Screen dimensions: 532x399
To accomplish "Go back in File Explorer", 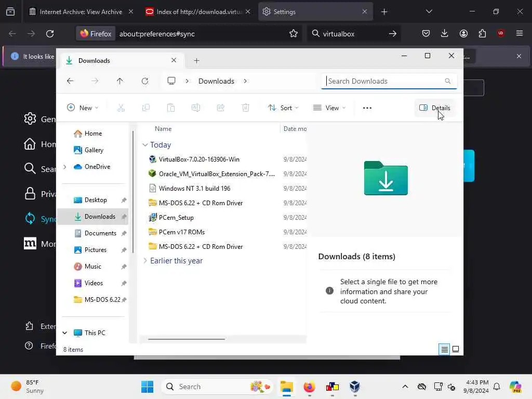I will click(x=70, y=81).
